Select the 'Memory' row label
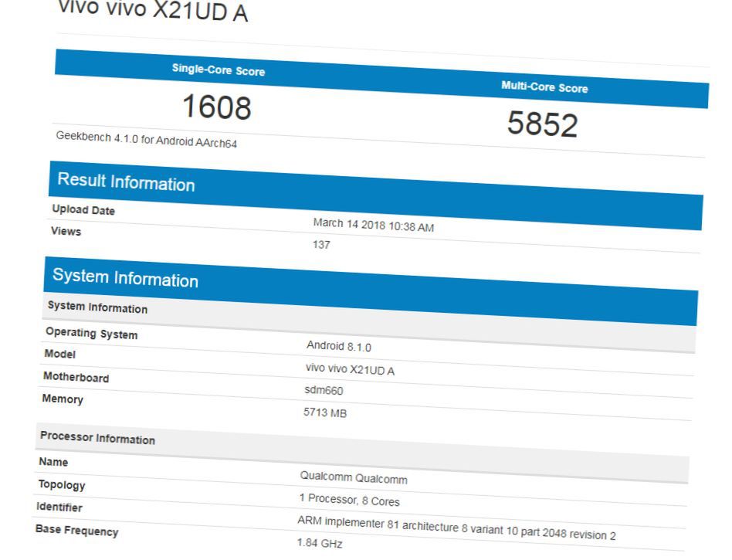732x560 pixels. [x=63, y=399]
